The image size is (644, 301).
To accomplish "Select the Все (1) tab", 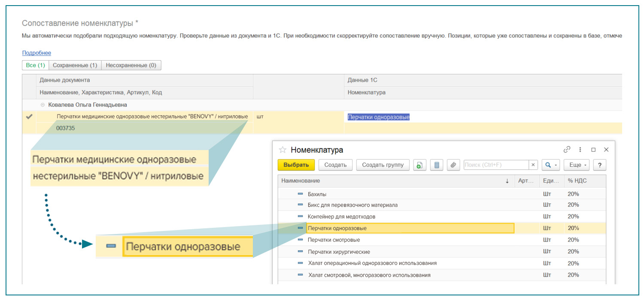I will pyautogui.click(x=36, y=65).
